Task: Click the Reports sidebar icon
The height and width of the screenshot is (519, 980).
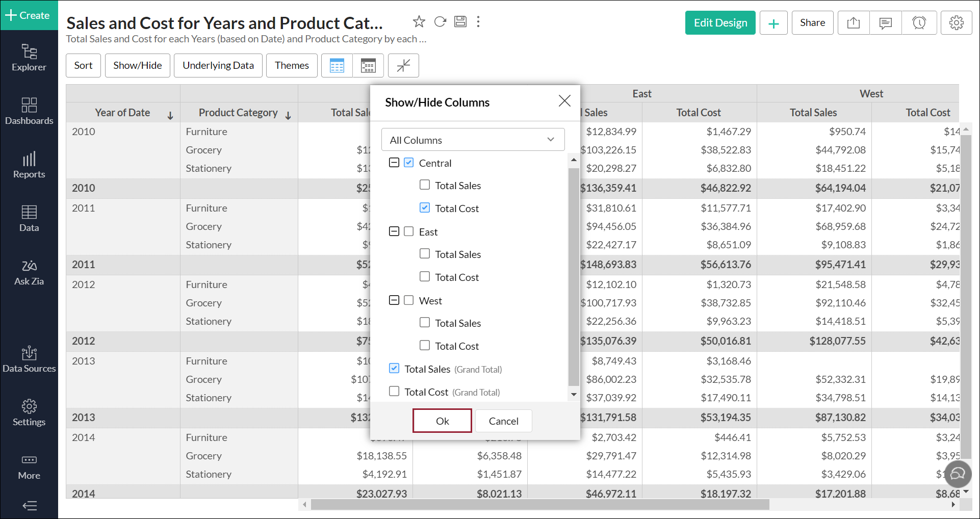Action: [29, 165]
